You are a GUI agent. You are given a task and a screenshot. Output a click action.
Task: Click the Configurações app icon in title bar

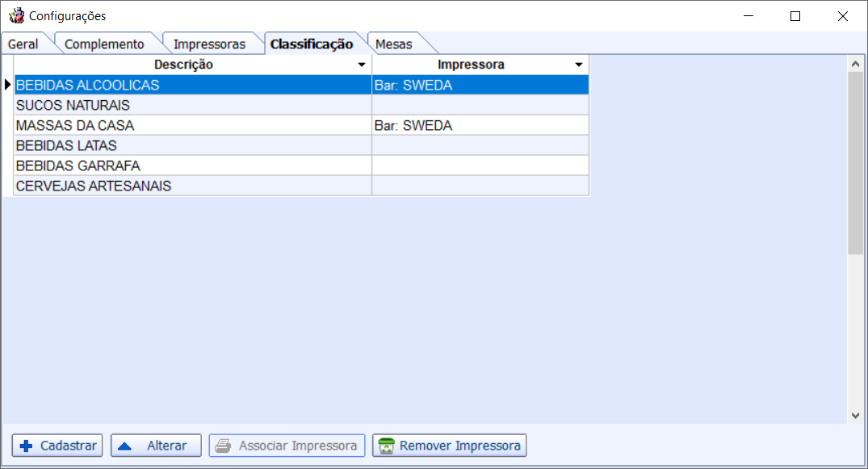point(16,16)
